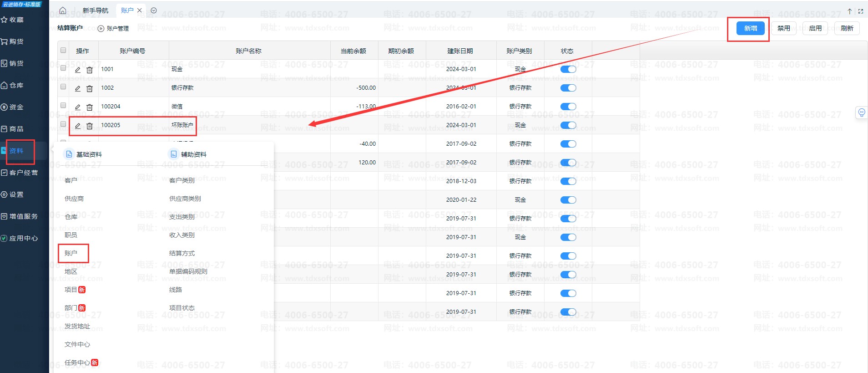Click delete trash icon for account 1002
Screen dimensions: 868x373
[x=90, y=88]
